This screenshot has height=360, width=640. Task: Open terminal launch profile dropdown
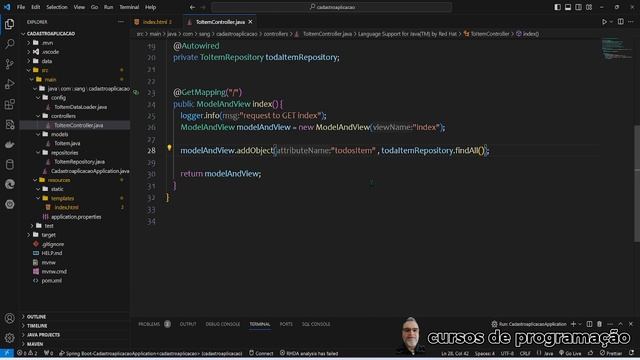pos(580,324)
